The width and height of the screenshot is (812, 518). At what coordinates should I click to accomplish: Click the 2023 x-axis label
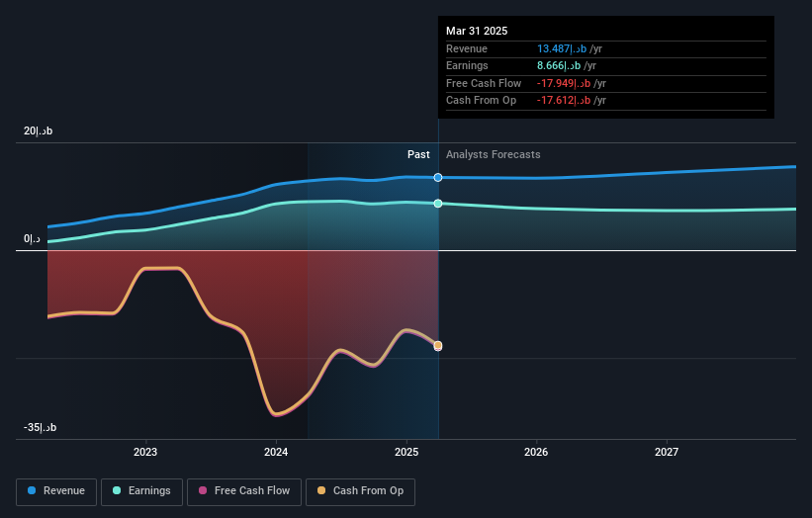(x=145, y=452)
